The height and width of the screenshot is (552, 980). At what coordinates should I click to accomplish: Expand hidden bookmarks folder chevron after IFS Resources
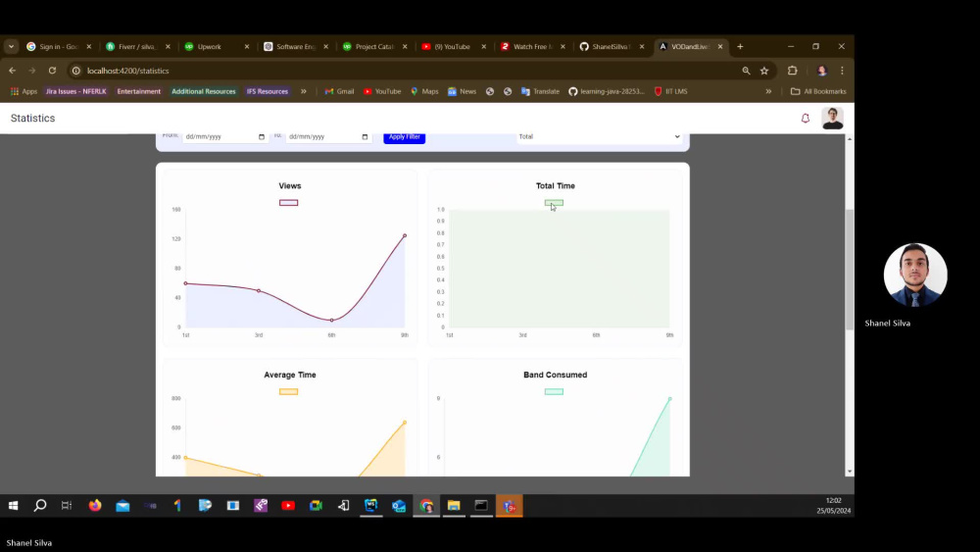click(x=303, y=91)
